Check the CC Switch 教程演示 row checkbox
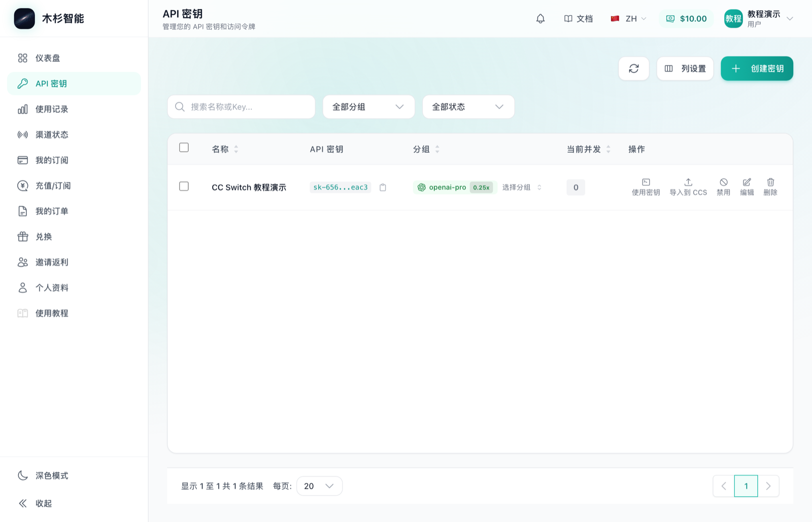The height and width of the screenshot is (522, 812). pos(184,186)
